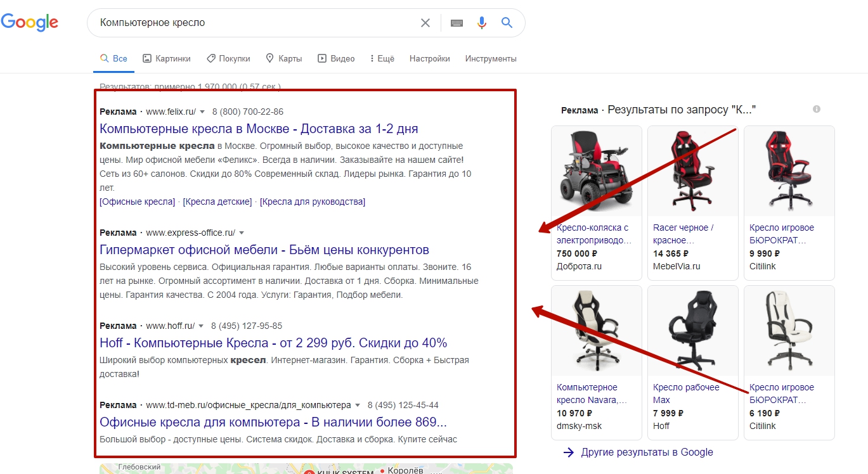Open the Видео tab
Image resolution: width=868 pixels, height=474 pixels.
(x=336, y=58)
